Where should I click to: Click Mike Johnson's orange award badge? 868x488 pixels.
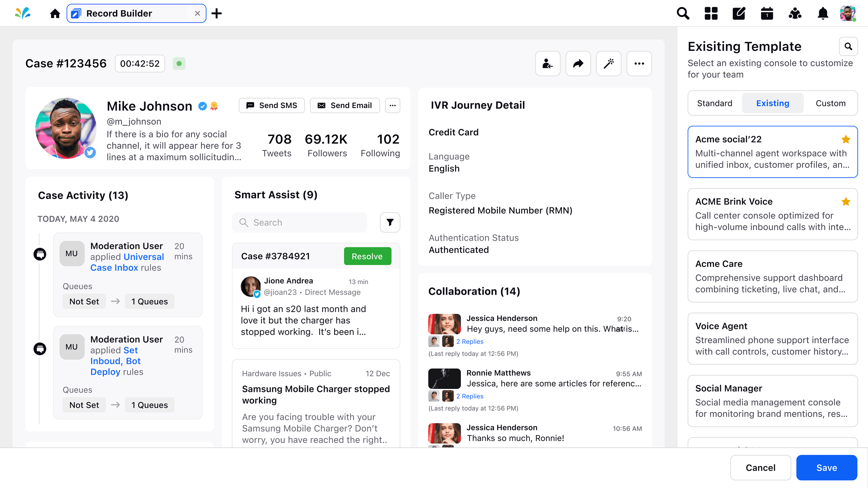click(x=214, y=106)
